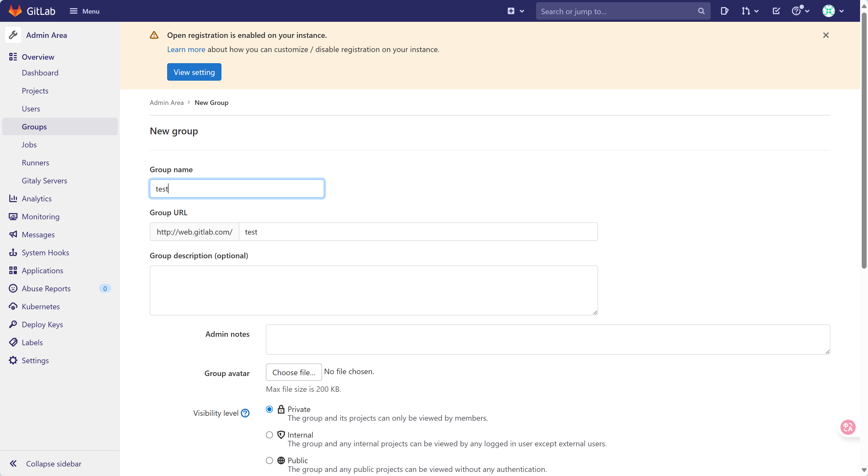Click the System Hooks anchor icon
The height and width of the screenshot is (476, 868).
tap(13, 253)
